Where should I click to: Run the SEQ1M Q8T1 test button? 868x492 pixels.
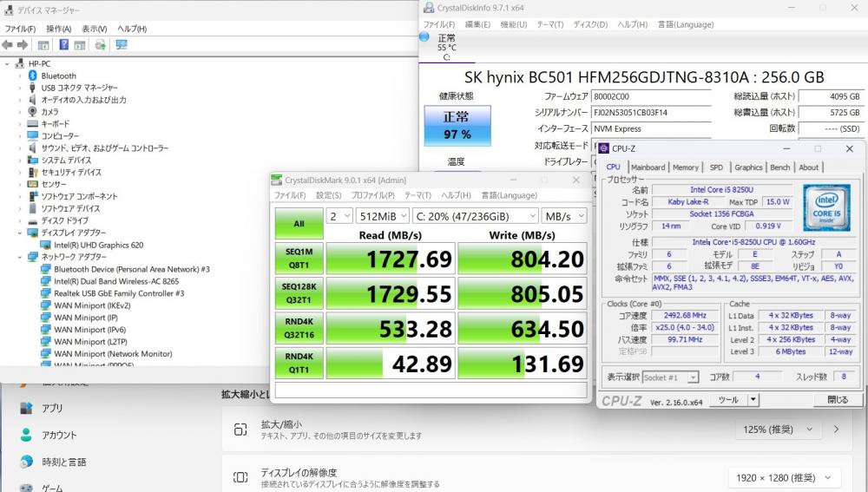[299, 259]
